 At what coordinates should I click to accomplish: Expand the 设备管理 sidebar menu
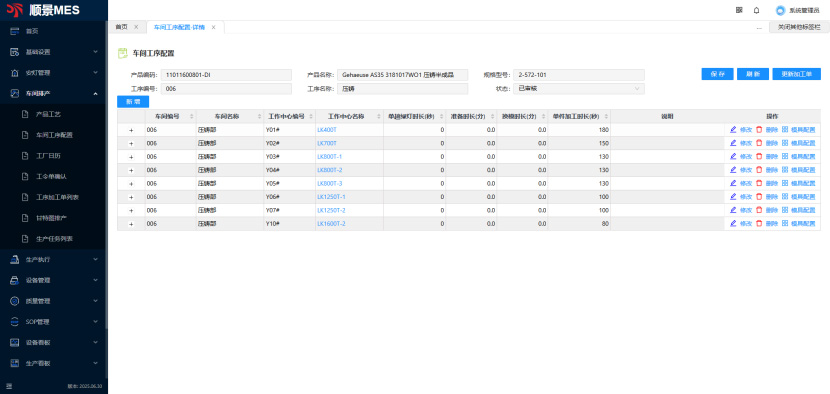pos(53,280)
